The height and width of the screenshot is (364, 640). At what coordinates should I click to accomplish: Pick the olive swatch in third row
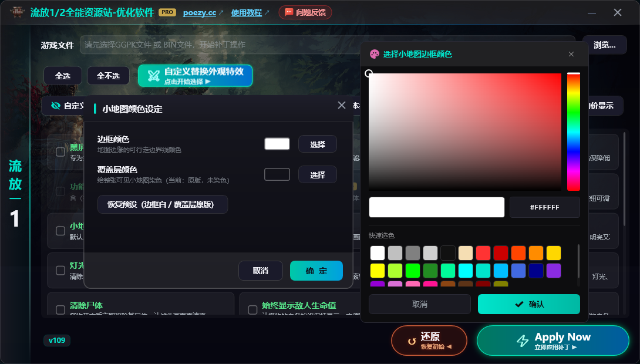pyautogui.click(x=501, y=284)
